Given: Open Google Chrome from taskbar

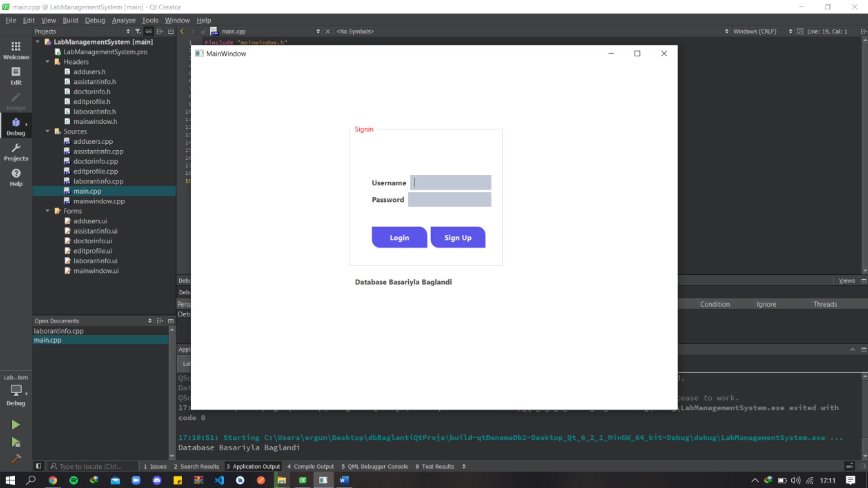Looking at the screenshot, I should coord(53,480).
